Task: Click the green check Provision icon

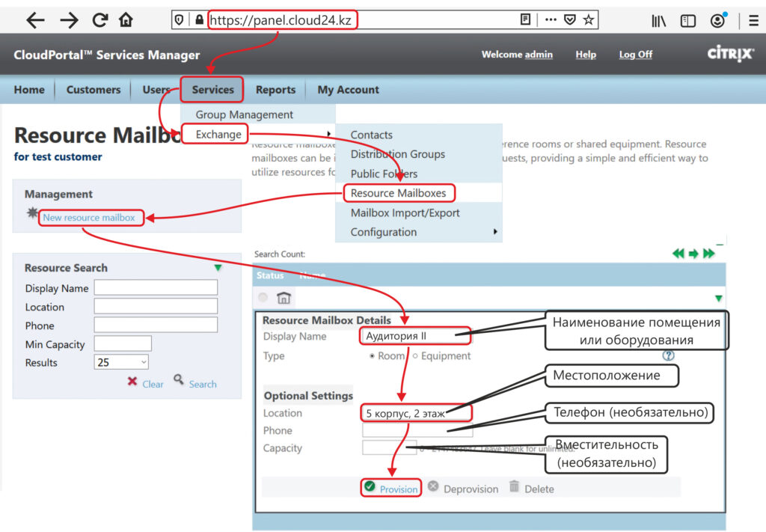Action: tap(370, 486)
